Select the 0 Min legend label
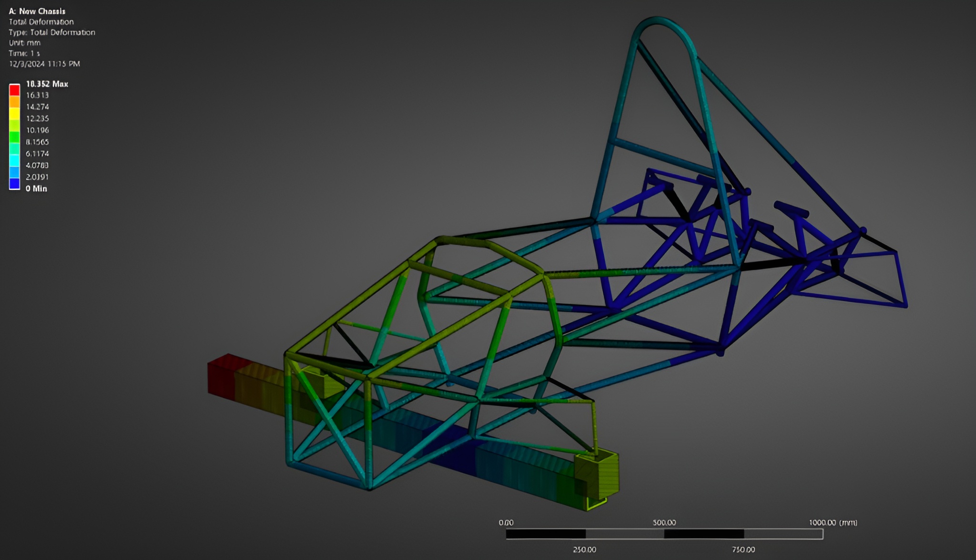This screenshot has width=976, height=560. tap(36, 189)
